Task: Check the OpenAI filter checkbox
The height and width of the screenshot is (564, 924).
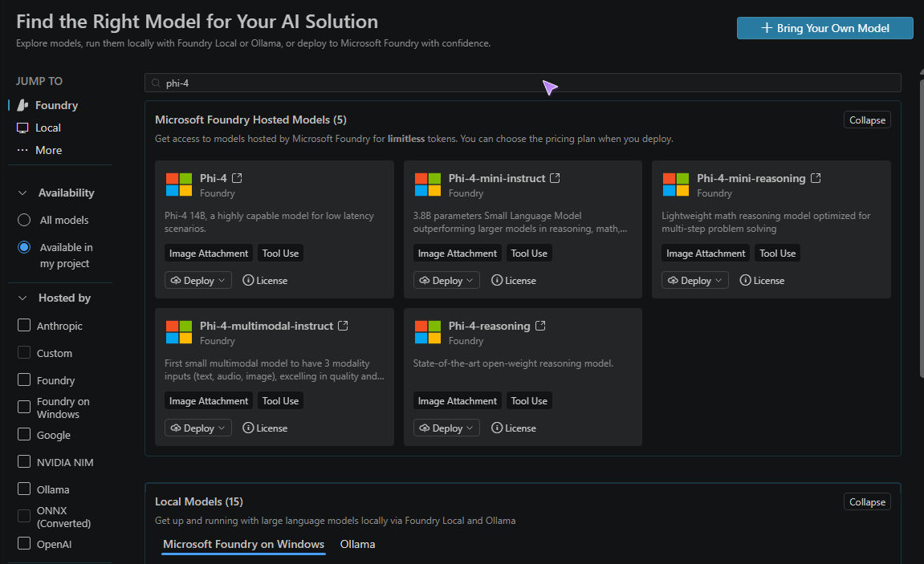Action: point(24,543)
